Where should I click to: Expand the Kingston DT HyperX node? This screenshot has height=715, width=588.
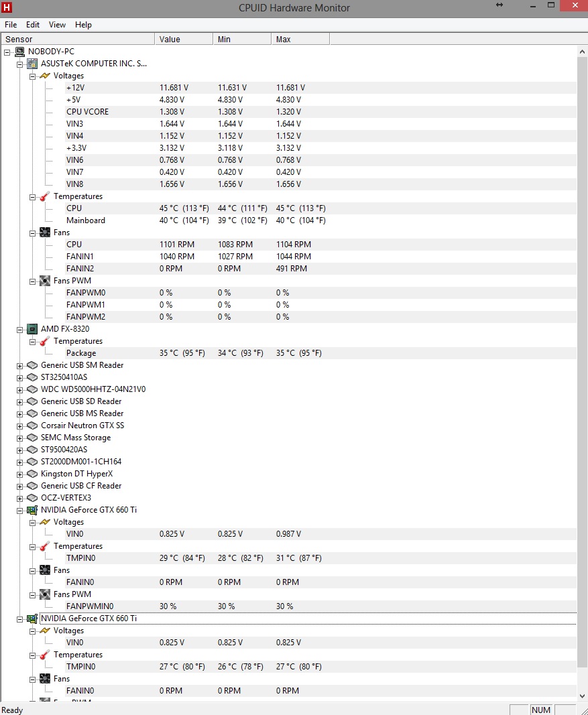[x=19, y=474]
